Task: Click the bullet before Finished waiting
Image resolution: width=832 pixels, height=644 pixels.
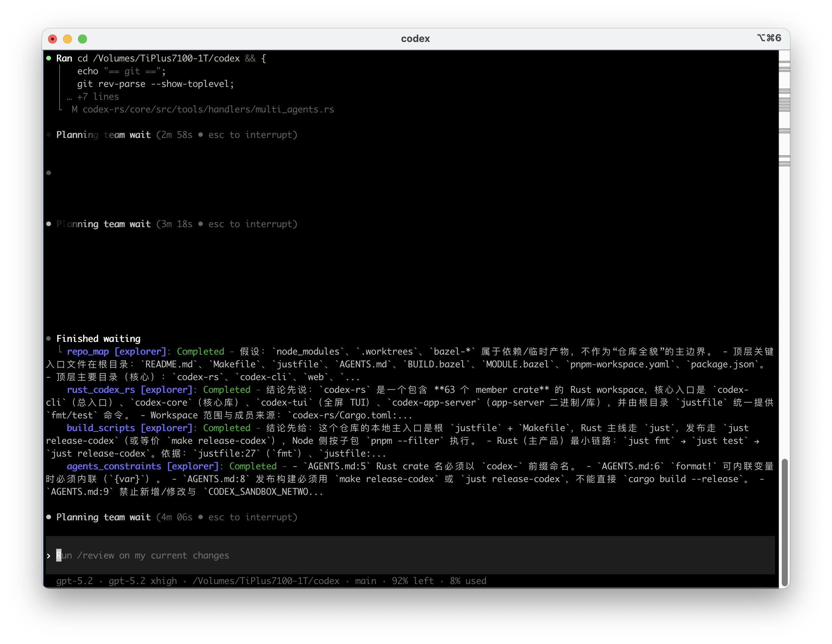Action: [x=49, y=338]
